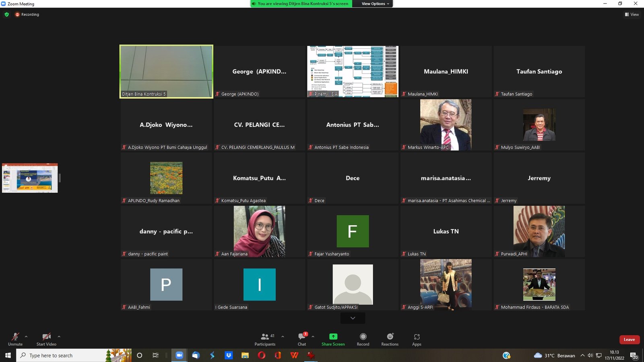Expand audio options next to Unmute
644x362 pixels.
[x=26, y=337]
